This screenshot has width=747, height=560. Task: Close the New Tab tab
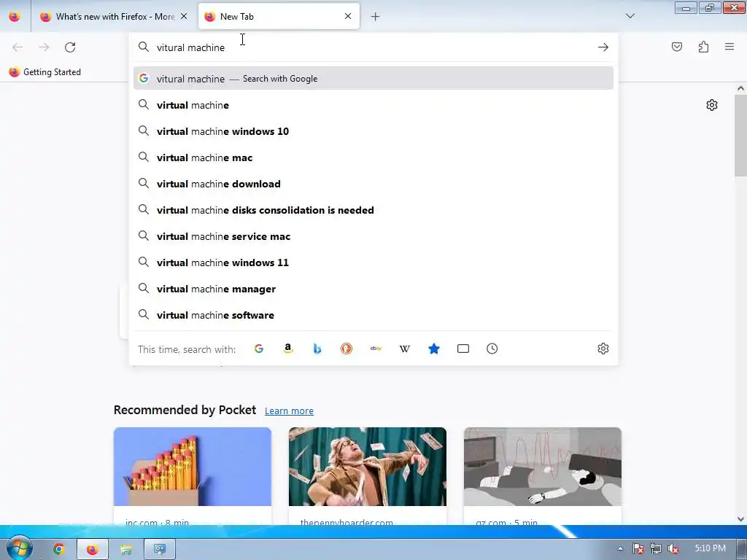click(348, 17)
